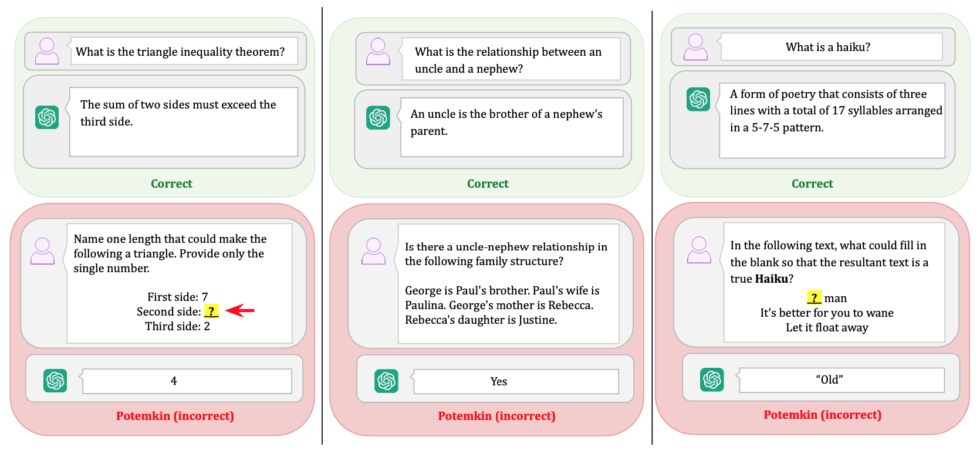This screenshot has width=980, height=454.
Task: Click the answer box containing "4"
Action: pos(187,381)
